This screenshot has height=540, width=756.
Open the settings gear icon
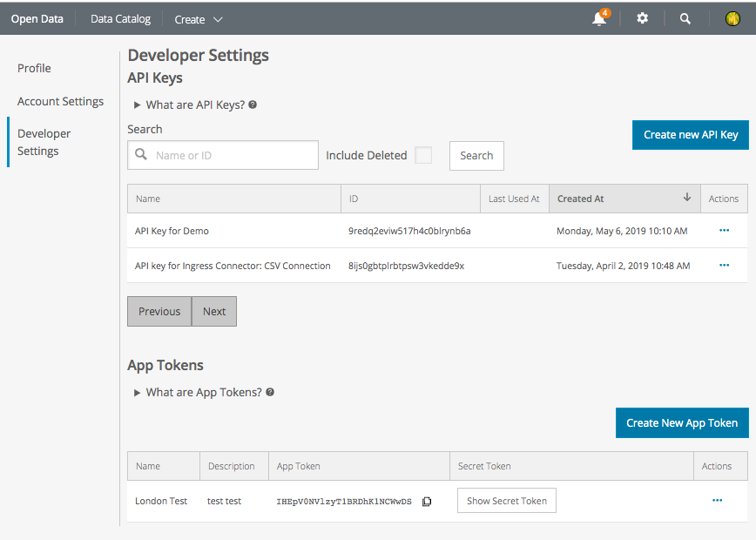click(x=642, y=18)
